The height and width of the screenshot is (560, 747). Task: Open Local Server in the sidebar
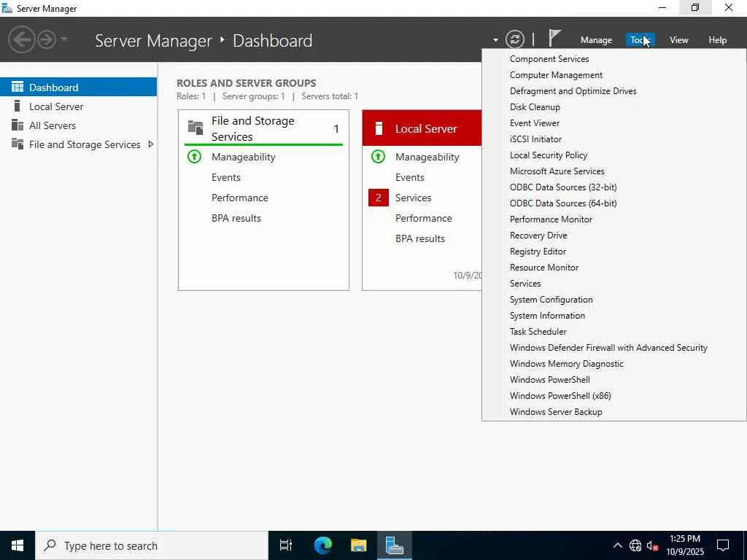pos(78,106)
